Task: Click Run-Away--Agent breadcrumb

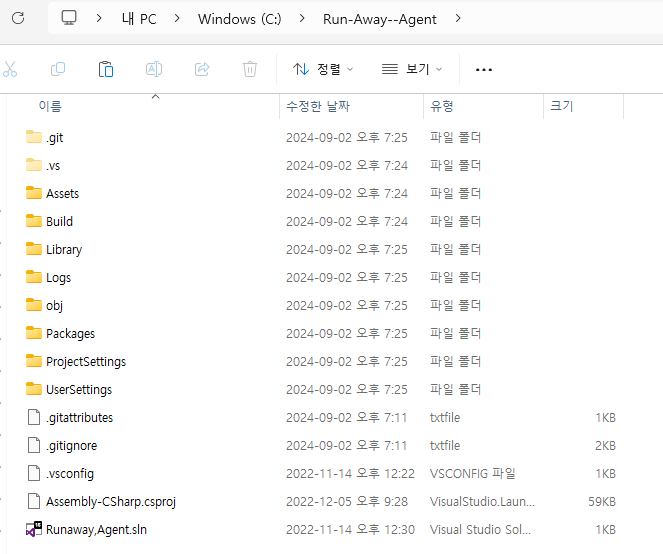Action: (380, 19)
